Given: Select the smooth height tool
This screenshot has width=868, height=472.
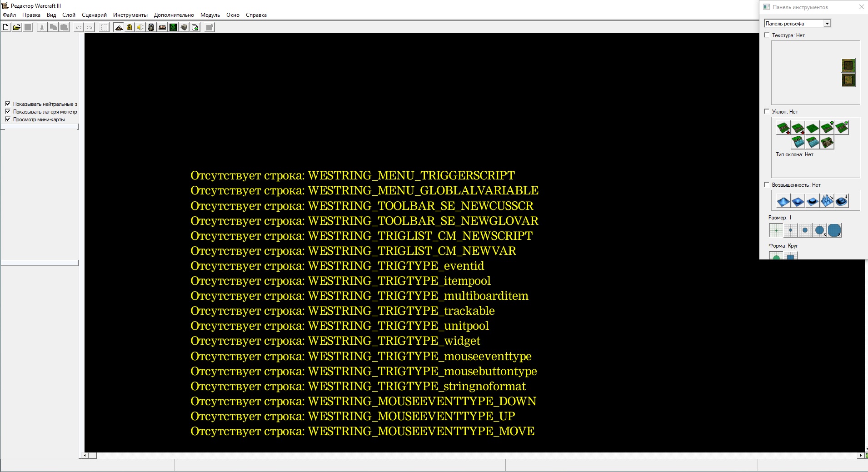Looking at the screenshot, I should click(842, 201).
